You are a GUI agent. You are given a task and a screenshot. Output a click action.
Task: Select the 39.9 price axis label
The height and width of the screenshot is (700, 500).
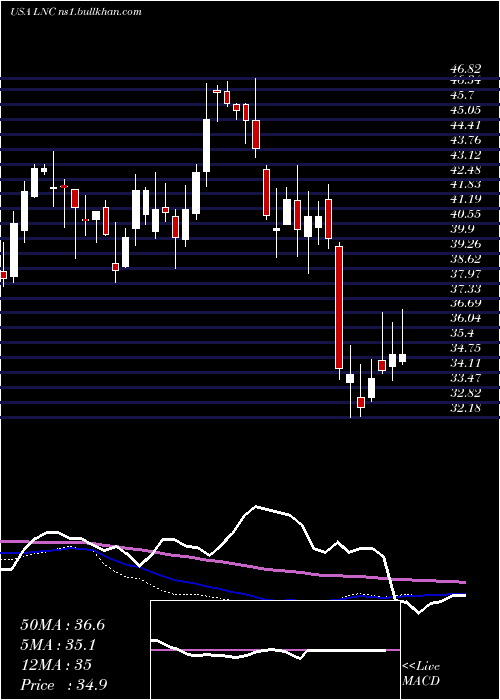[463, 229]
